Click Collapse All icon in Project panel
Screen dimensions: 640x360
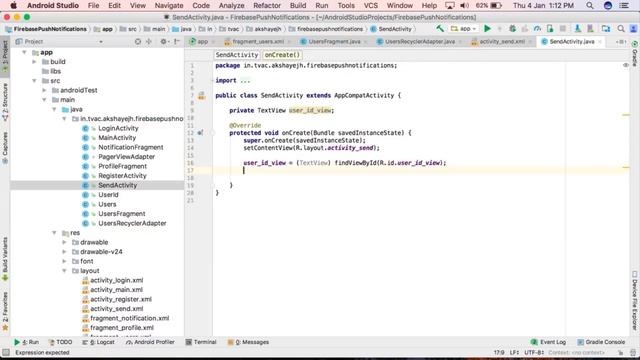[149, 42]
